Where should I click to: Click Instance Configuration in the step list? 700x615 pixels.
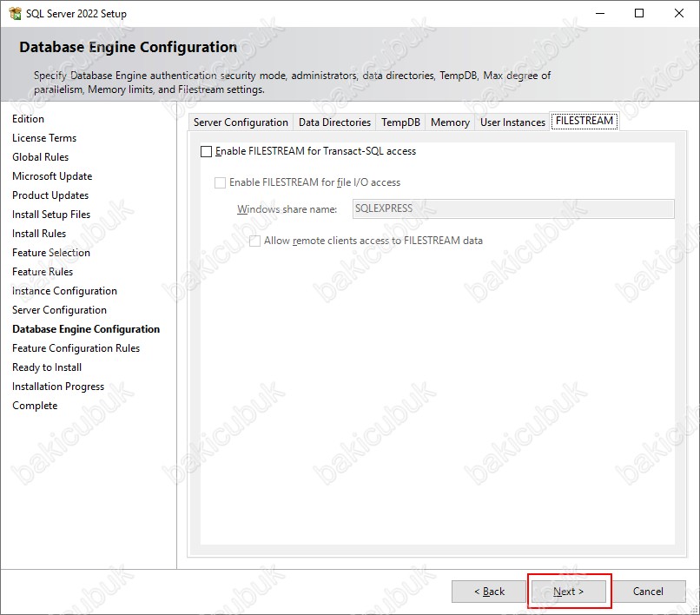point(64,291)
